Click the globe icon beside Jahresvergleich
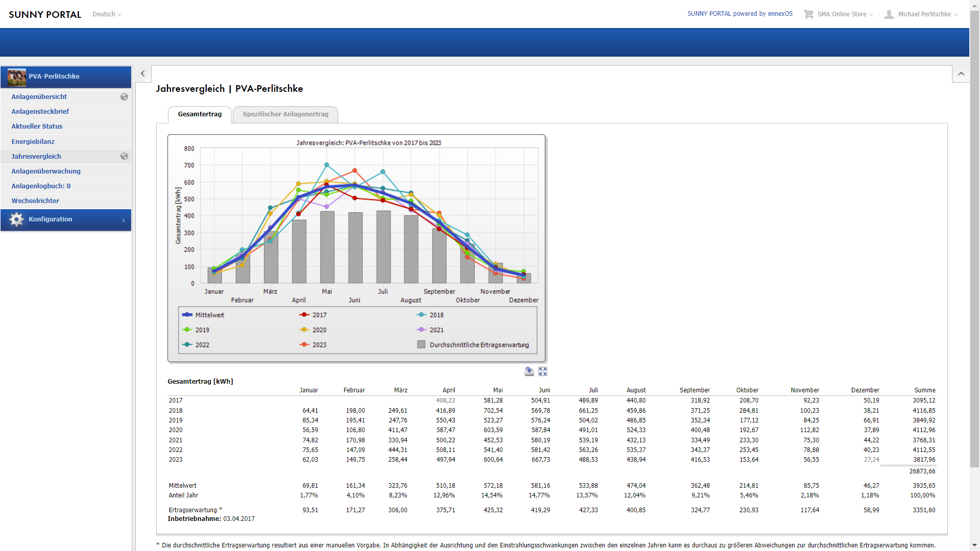 tap(124, 157)
